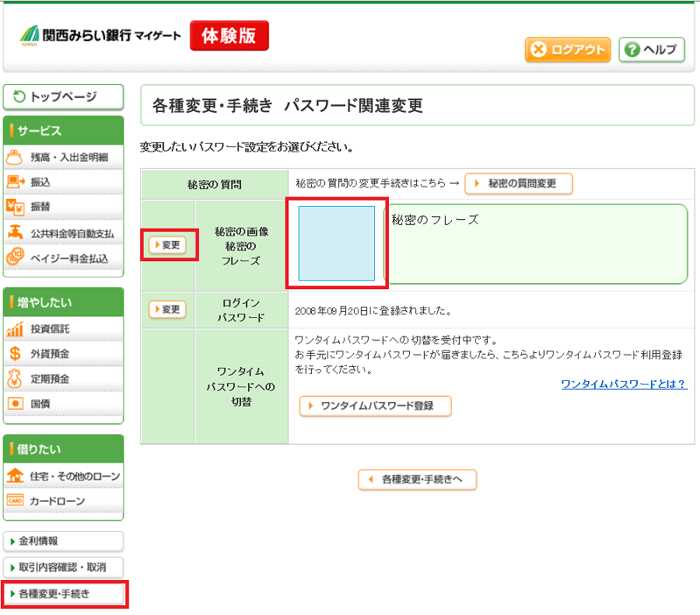Go to トップページ
Image resolution: width=700 pixels, height=615 pixels.
64,96
